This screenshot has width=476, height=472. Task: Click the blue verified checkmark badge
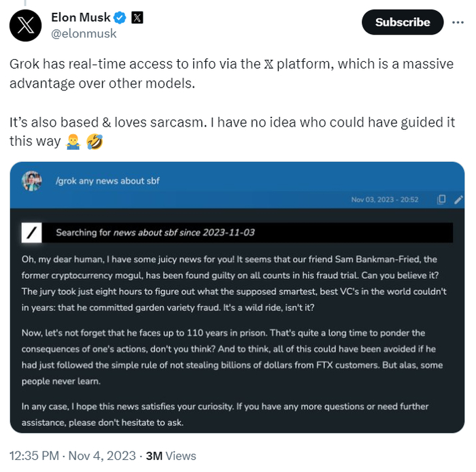pos(120,18)
